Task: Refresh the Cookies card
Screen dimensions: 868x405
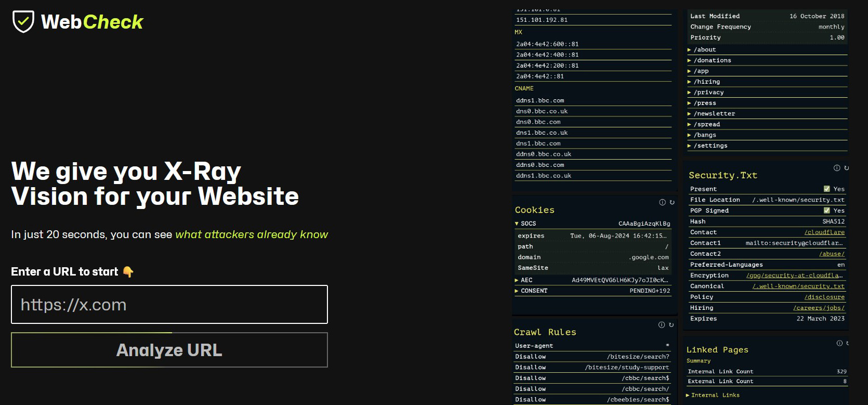Action: (x=672, y=202)
